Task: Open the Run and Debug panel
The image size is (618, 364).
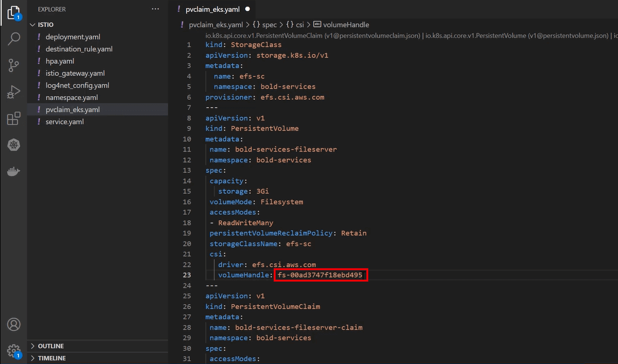Action: 14,91
